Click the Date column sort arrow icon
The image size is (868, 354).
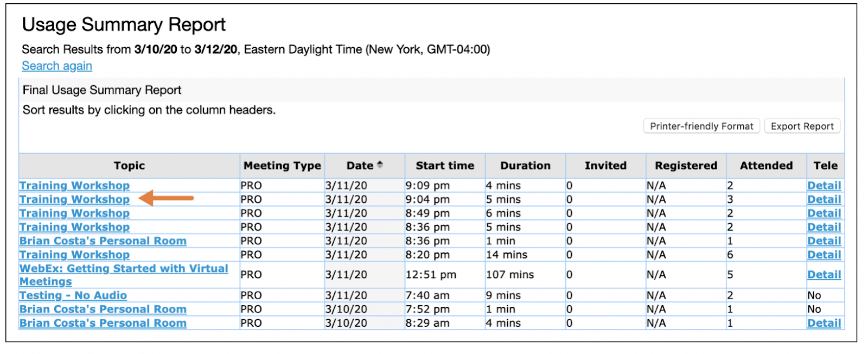coord(380,165)
